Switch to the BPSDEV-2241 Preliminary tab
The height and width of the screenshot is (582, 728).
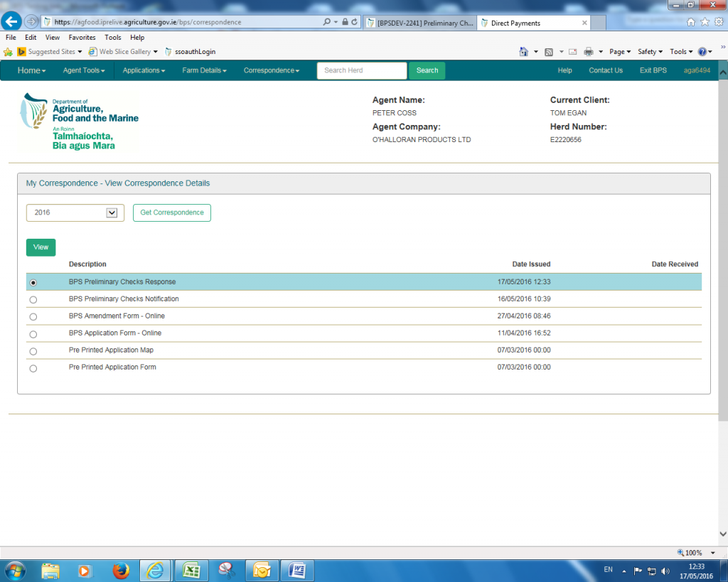pos(419,23)
